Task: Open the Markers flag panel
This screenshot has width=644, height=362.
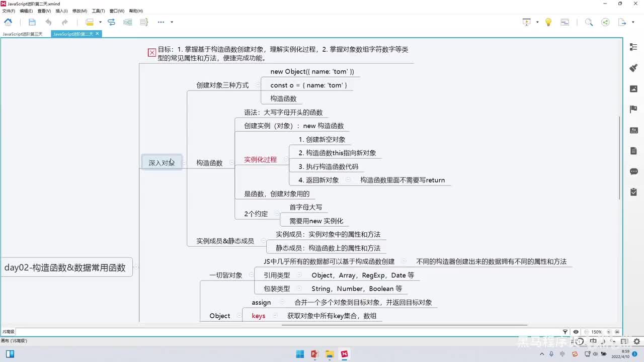Action: [633, 109]
